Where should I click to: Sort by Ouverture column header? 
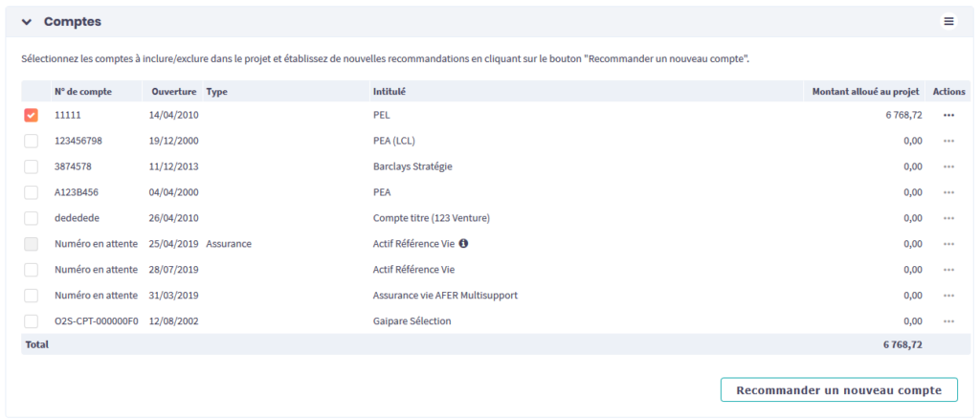point(173,92)
